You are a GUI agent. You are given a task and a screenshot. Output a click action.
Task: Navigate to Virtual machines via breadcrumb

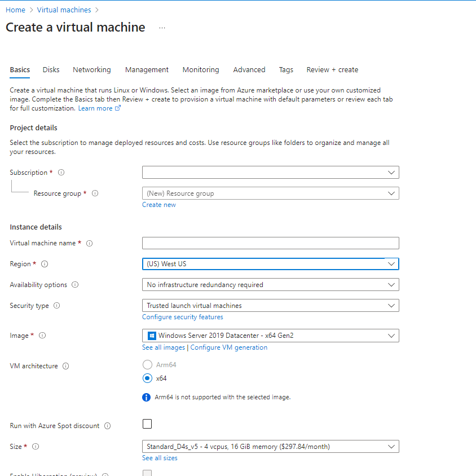click(64, 10)
